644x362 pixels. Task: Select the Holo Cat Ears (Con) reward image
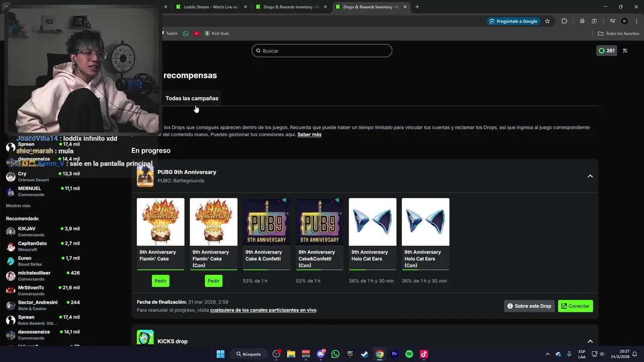[x=426, y=222]
